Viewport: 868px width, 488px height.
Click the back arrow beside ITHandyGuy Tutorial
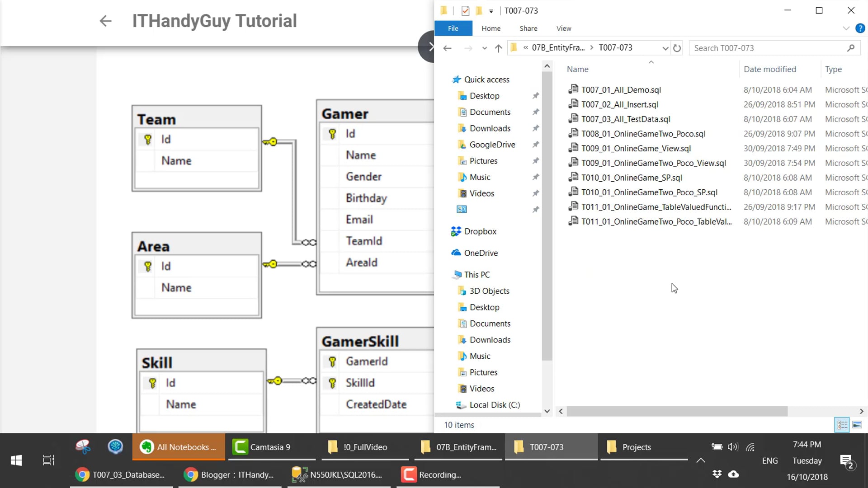click(x=105, y=21)
